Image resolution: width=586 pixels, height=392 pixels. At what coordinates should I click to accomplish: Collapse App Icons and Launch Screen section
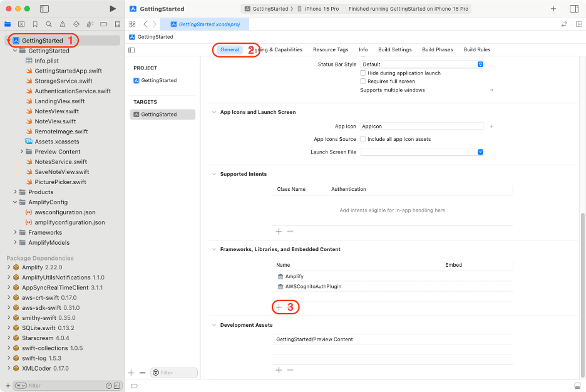point(214,112)
